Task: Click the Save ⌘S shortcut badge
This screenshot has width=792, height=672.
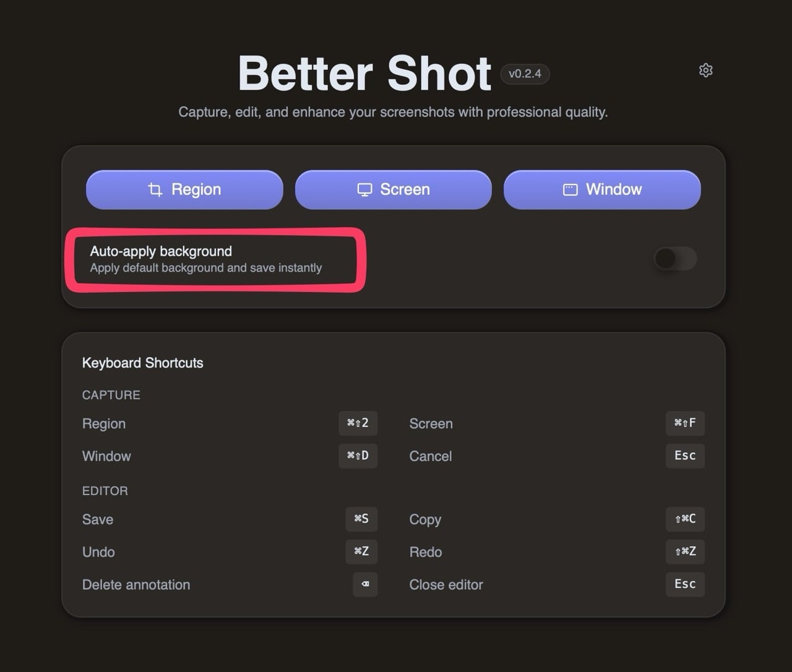Action: (x=361, y=519)
